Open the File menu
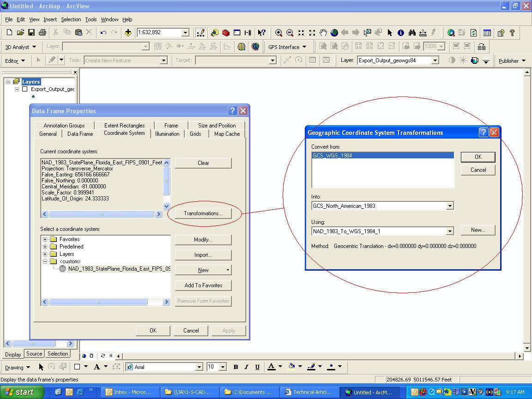This screenshot has width=532, height=399. [x=9, y=19]
